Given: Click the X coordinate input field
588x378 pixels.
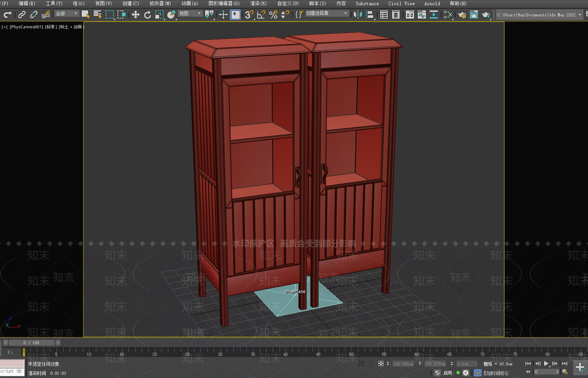Looking at the screenshot, I should [403, 364].
